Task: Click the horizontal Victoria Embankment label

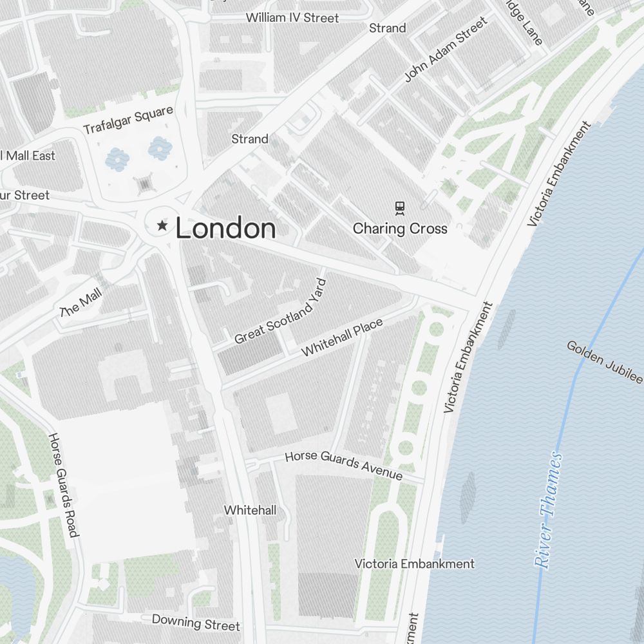Action: click(x=414, y=563)
